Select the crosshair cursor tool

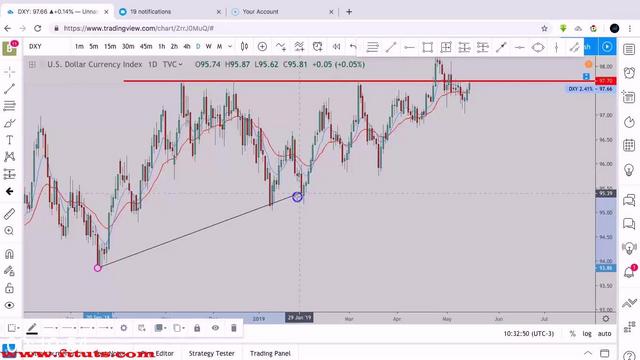point(9,72)
